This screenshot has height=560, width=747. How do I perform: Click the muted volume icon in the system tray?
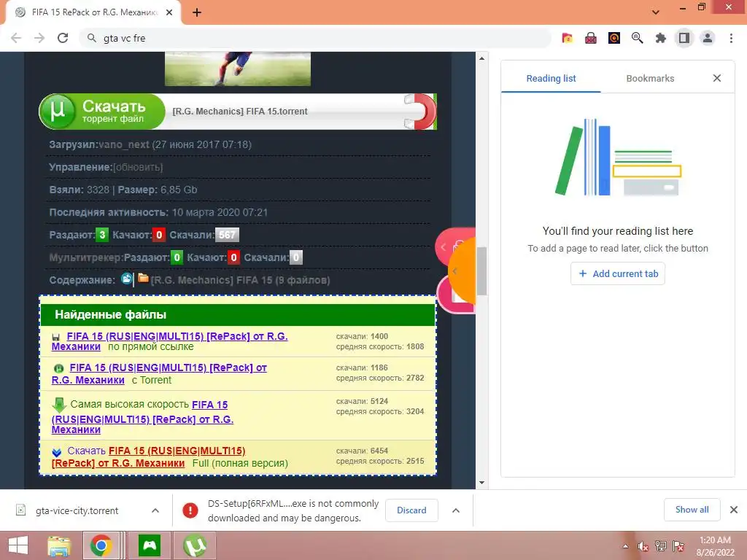click(643, 546)
